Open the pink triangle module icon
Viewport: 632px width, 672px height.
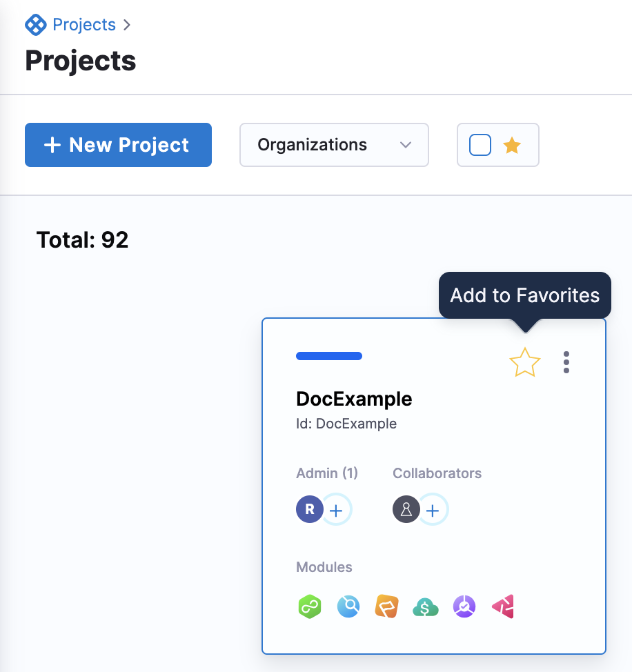click(x=503, y=607)
